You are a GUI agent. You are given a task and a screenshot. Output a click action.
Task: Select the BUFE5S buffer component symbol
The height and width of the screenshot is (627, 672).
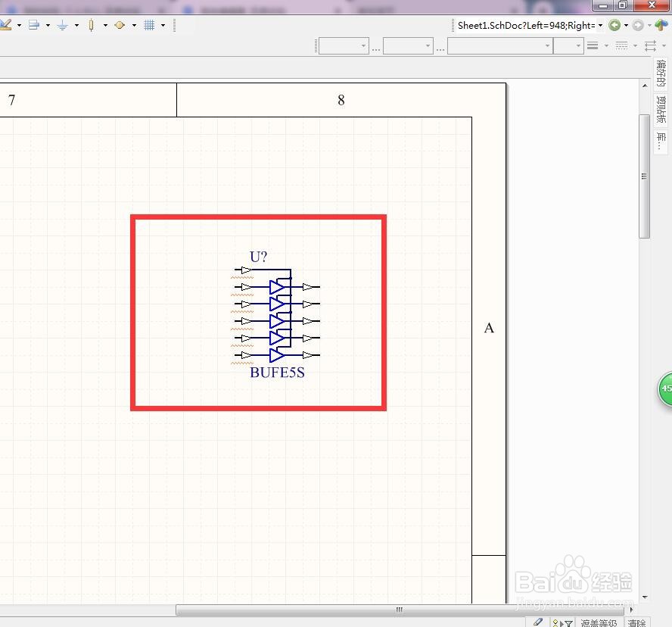point(275,314)
